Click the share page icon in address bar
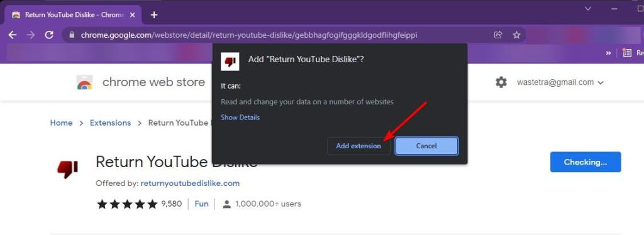This screenshot has width=644, height=235. click(498, 35)
